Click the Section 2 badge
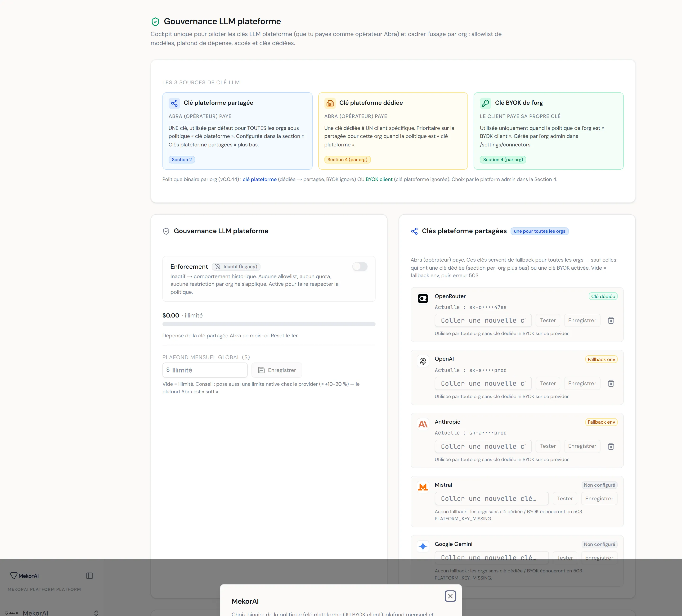The height and width of the screenshot is (616, 682). pyautogui.click(x=182, y=160)
